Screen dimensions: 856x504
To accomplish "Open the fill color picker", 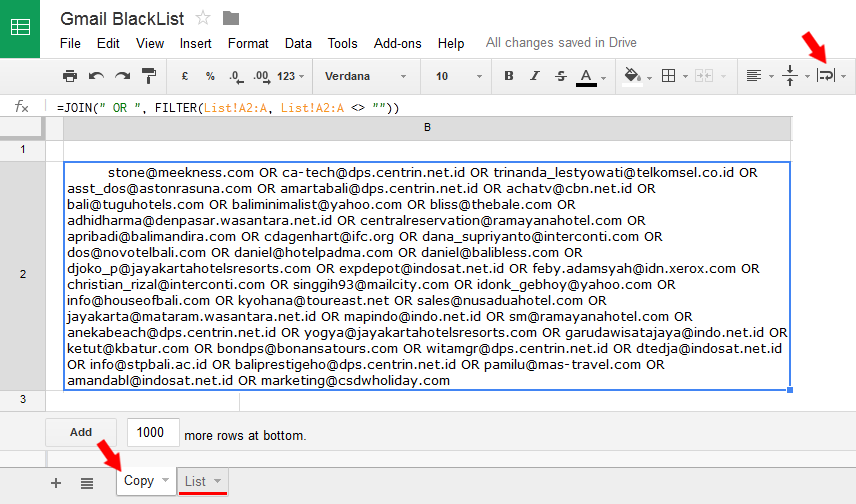I will click(x=633, y=76).
